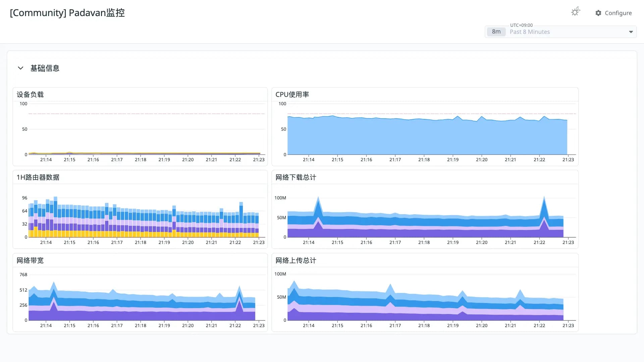This screenshot has width=644, height=362.
Task: Expand the time picker caret arrow
Action: [x=631, y=32]
